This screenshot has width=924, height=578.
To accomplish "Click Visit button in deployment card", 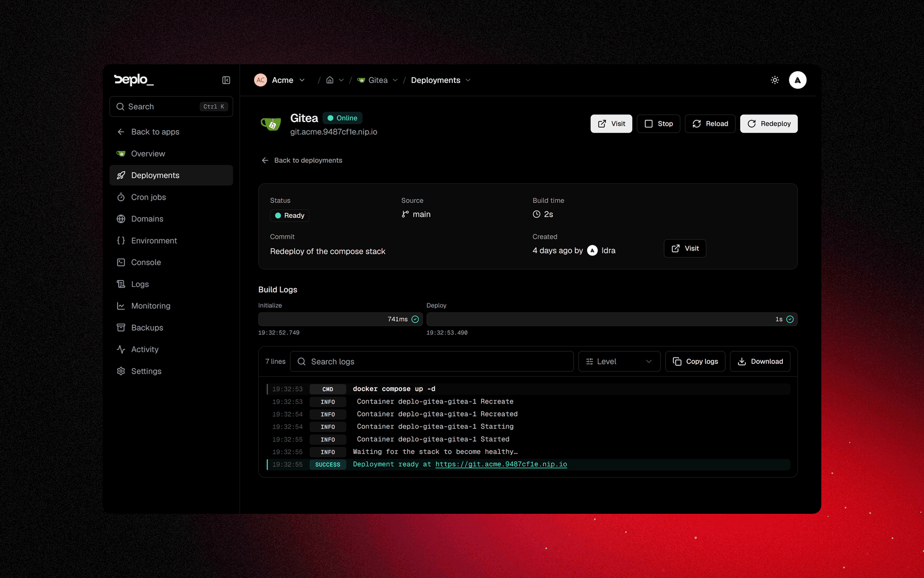I will [685, 248].
